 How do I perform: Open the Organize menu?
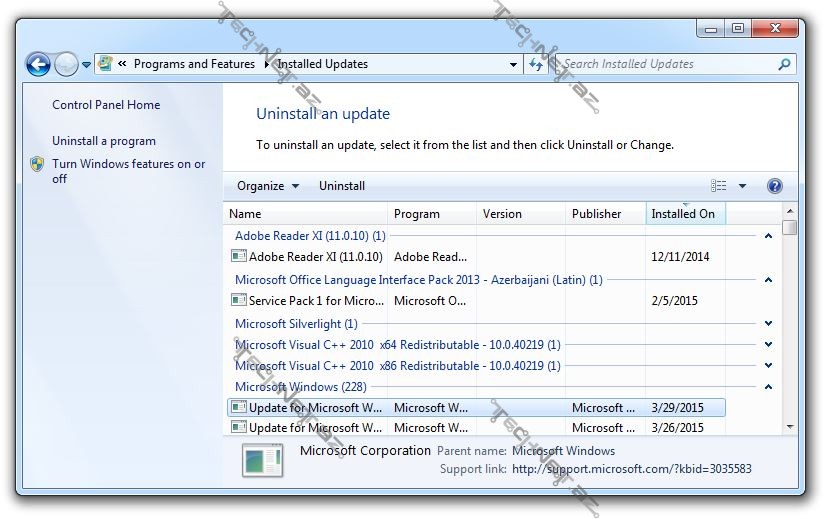[267, 186]
